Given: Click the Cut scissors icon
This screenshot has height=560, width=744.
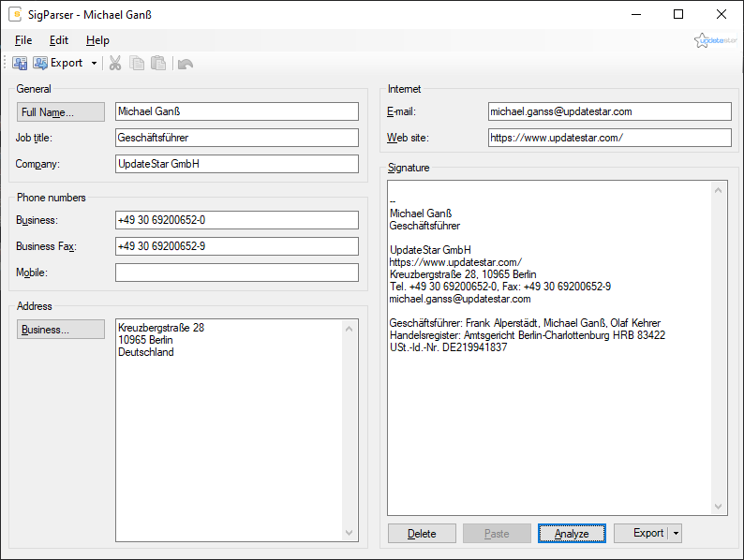Looking at the screenshot, I should [x=115, y=63].
